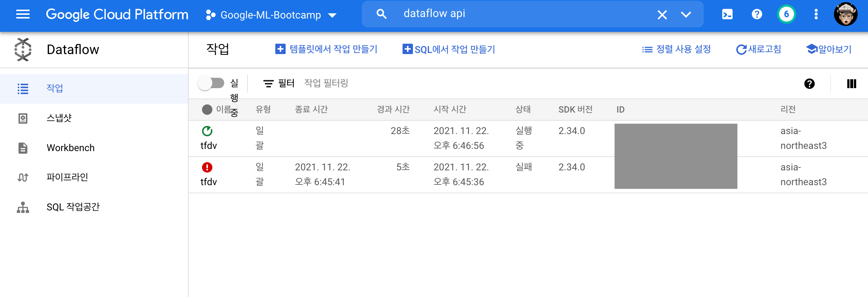Click SQL에서 작업 만들기 button

[449, 49]
